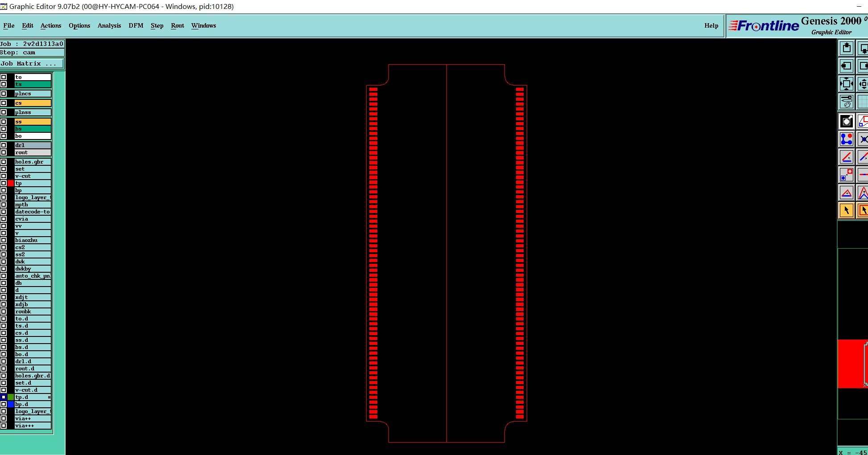
Task: Select the black snap-to-feature icon
Action: click(x=847, y=121)
